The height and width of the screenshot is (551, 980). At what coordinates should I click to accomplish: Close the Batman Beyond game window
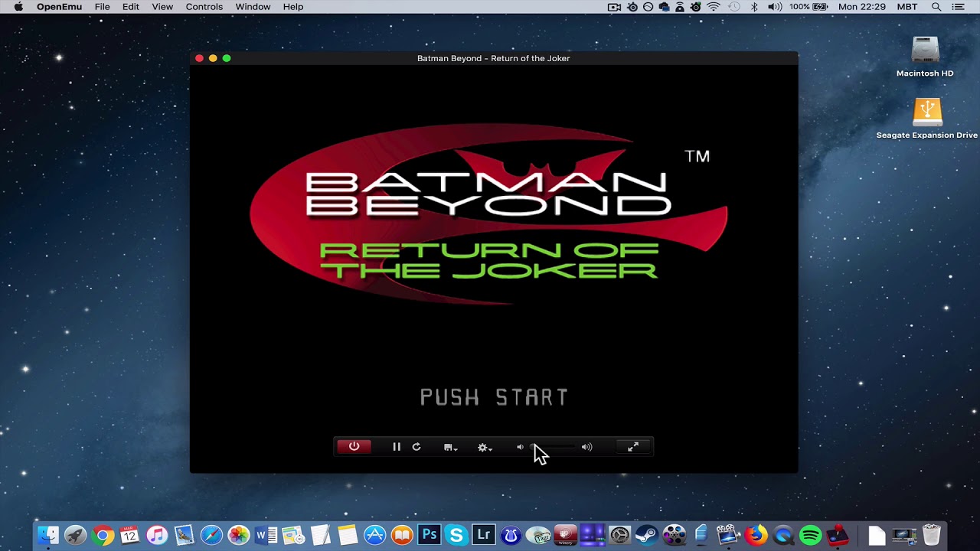coord(199,58)
